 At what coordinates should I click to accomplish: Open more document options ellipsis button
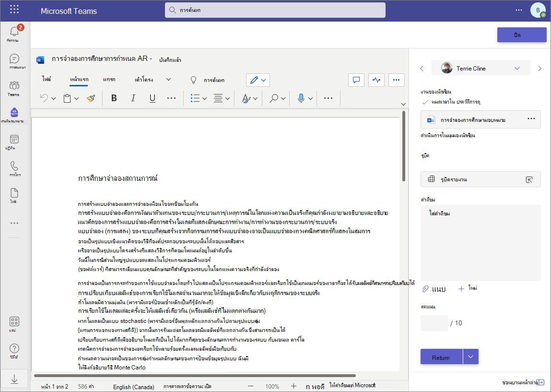(x=397, y=80)
